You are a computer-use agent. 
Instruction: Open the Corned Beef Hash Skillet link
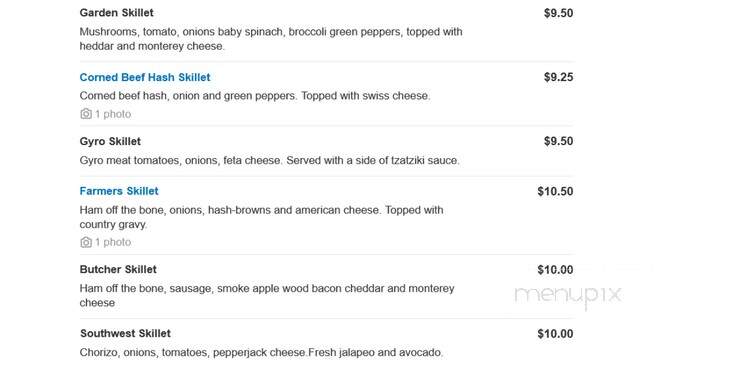[x=145, y=77]
